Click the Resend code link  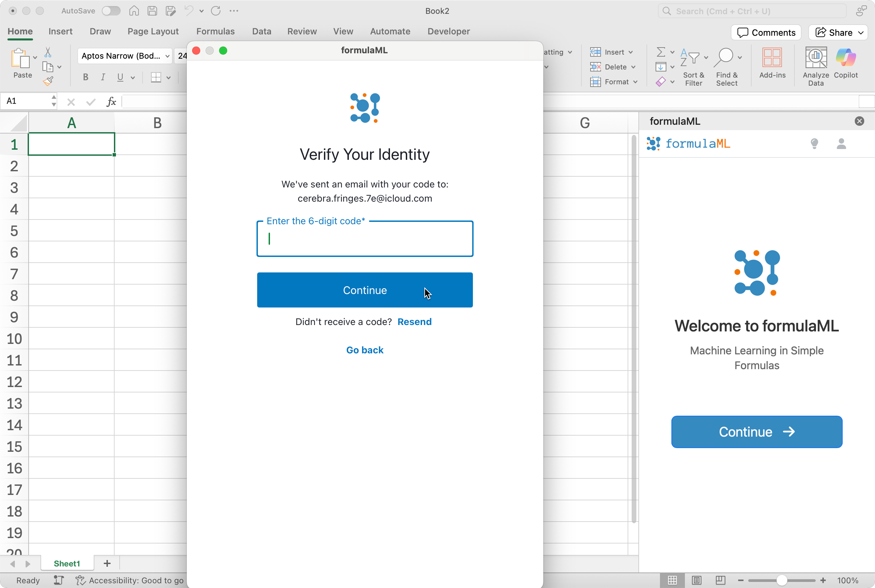(x=414, y=322)
